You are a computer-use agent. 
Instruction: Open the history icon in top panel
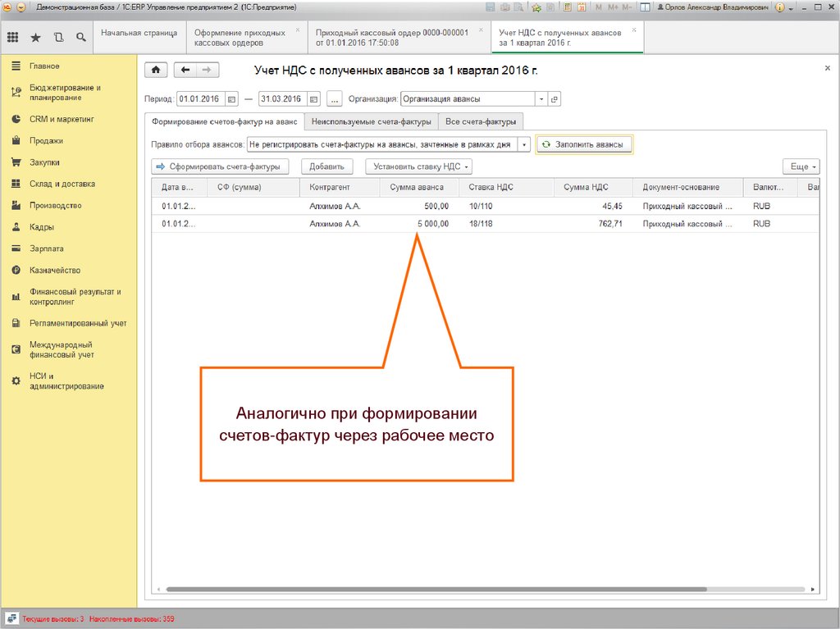point(57,38)
